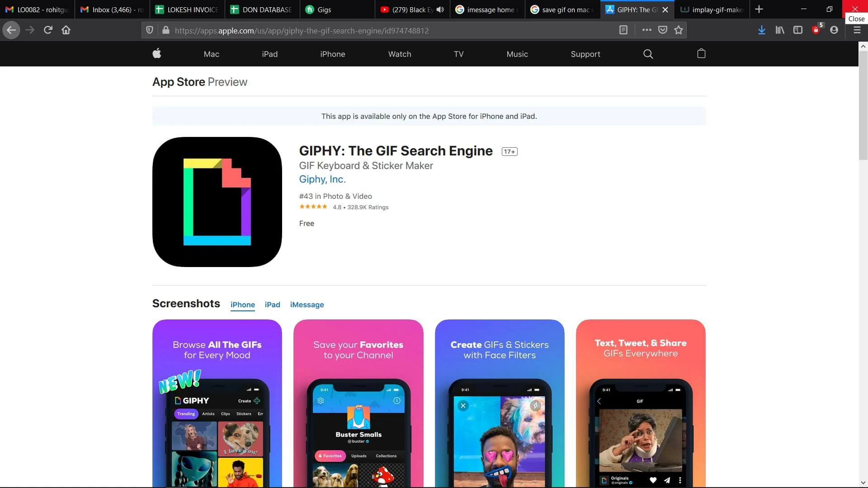
Task: Click the 4.8 rating score area
Action: pyautogui.click(x=336, y=207)
